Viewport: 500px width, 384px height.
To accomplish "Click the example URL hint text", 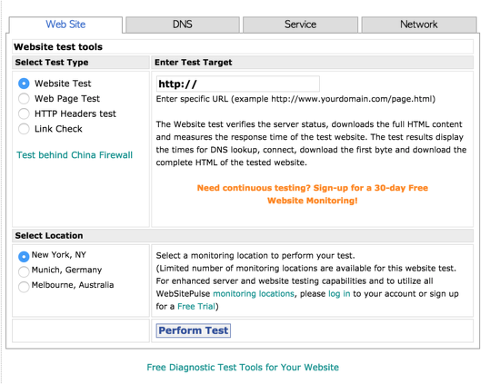I will click(x=296, y=99).
